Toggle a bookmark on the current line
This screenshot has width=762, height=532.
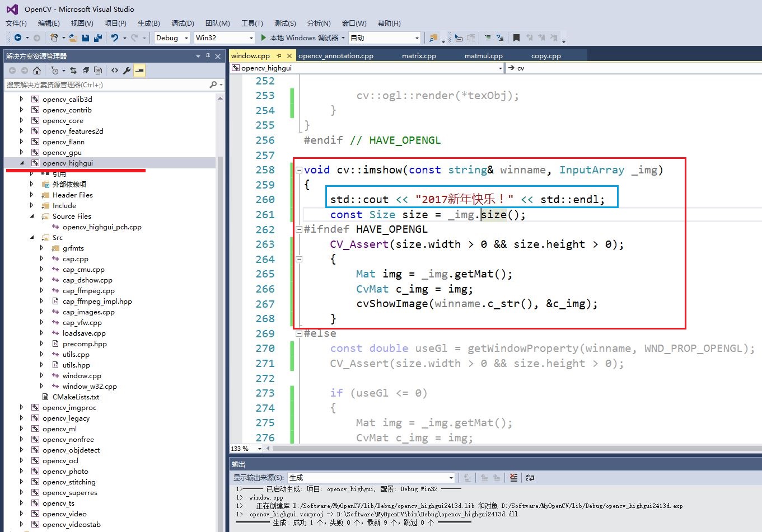point(516,38)
